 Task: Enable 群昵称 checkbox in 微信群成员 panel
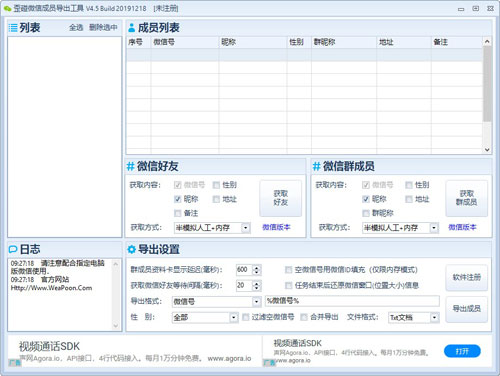(x=366, y=213)
